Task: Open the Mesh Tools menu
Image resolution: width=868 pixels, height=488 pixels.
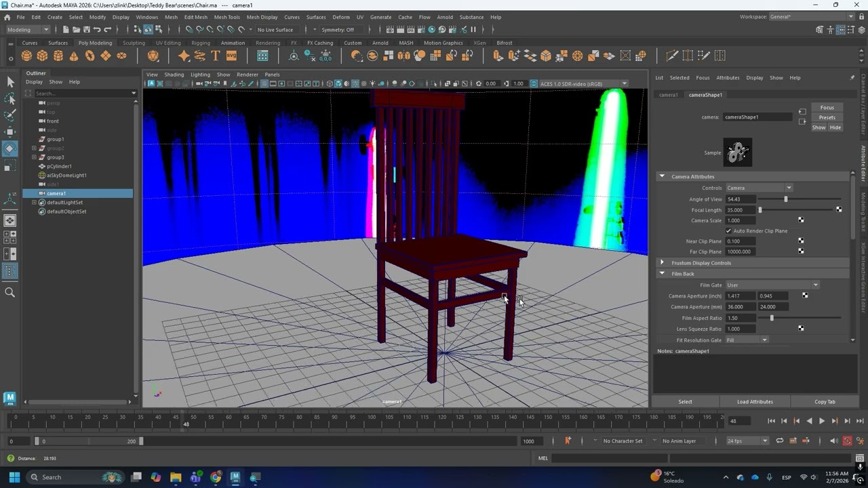Action: coord(226,17)
